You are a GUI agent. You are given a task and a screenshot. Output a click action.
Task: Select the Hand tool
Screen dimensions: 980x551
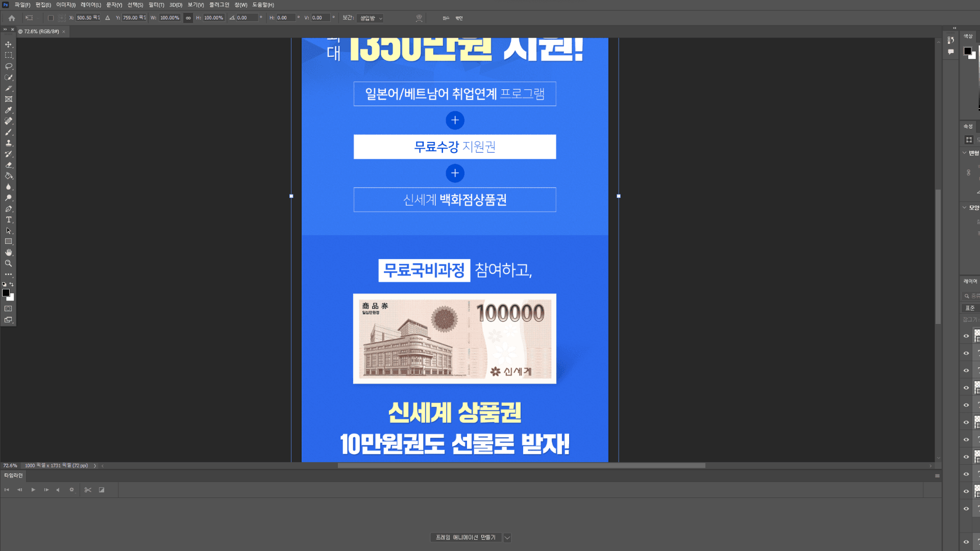(x=8, y=253)
